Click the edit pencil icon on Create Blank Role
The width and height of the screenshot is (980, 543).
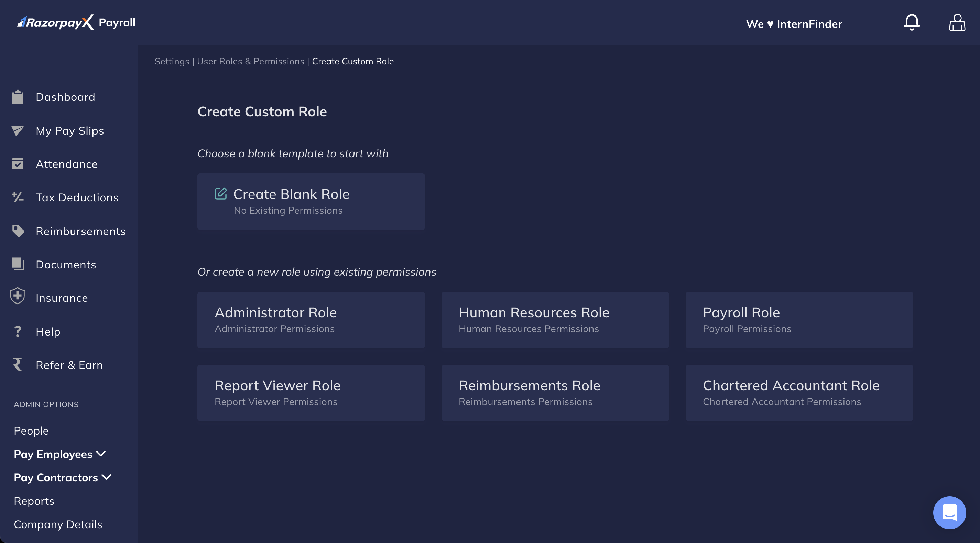tap(221, 193)
